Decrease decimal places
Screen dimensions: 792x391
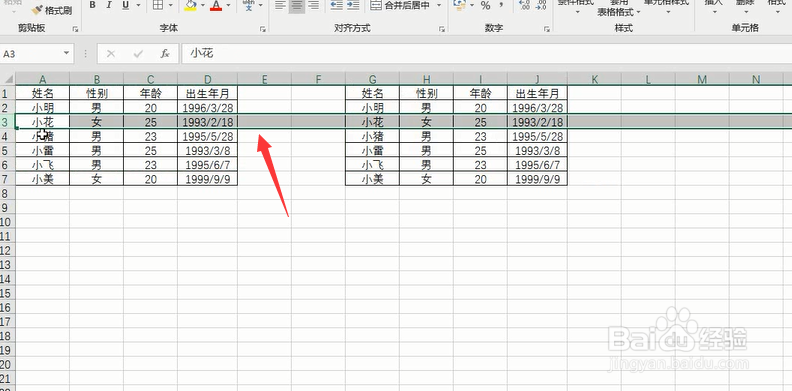541,5
